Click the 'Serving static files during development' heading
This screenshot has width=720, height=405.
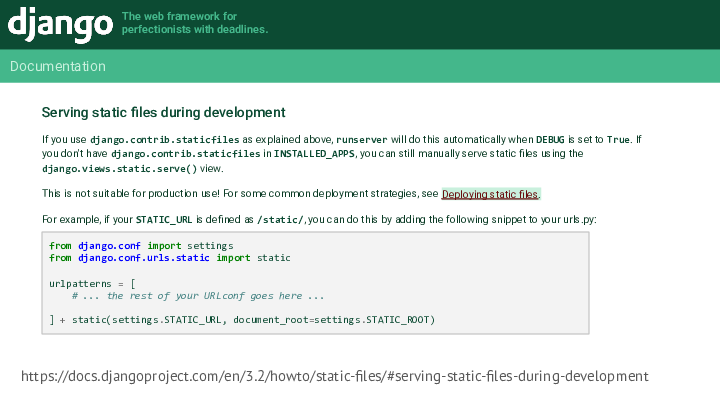(x=163, y=112)
